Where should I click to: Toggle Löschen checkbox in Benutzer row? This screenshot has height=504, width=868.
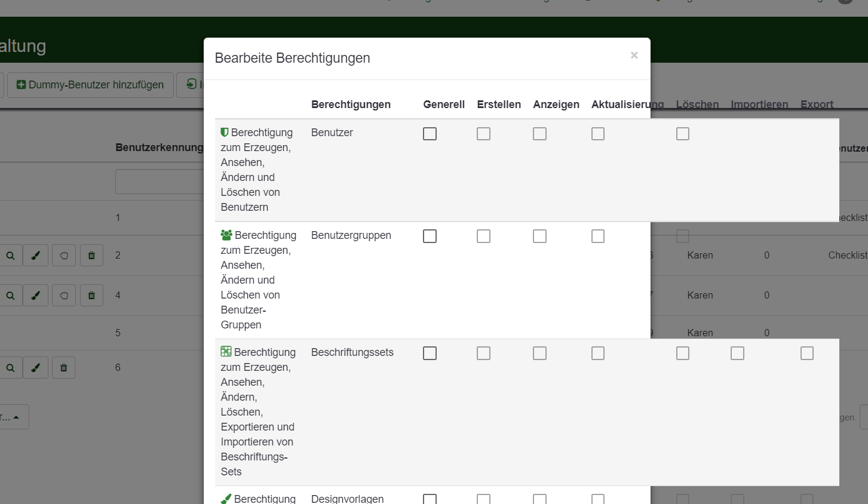point(682,134)
